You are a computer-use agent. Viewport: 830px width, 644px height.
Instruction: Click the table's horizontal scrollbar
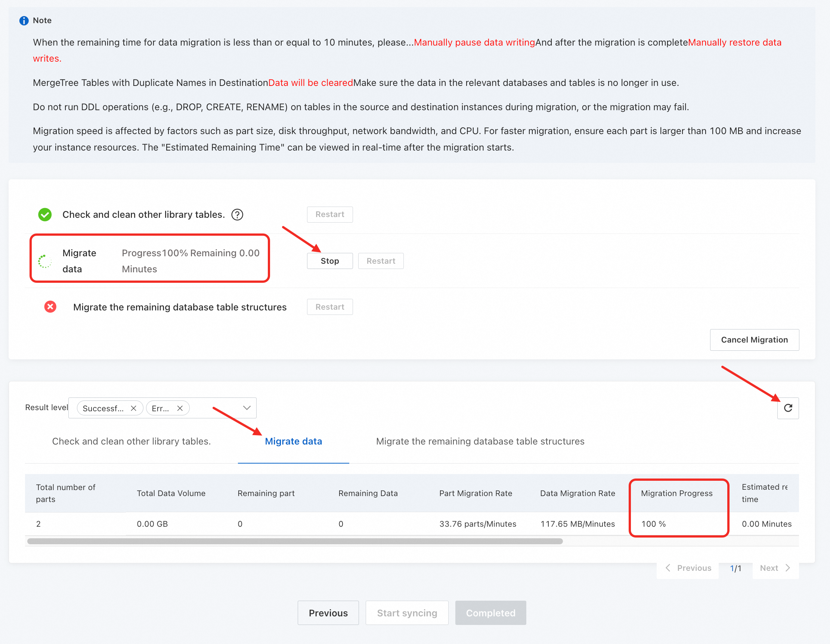coord(295,541)
